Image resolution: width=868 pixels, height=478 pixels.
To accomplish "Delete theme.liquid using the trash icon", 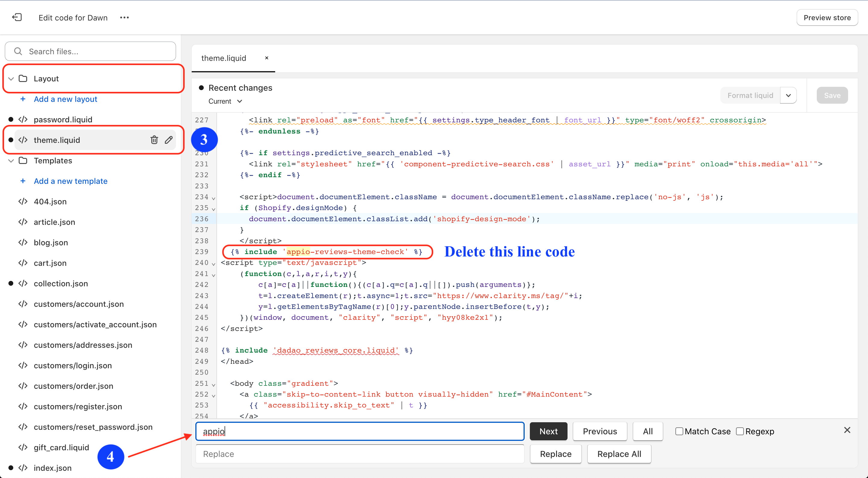I will (154, 140).
